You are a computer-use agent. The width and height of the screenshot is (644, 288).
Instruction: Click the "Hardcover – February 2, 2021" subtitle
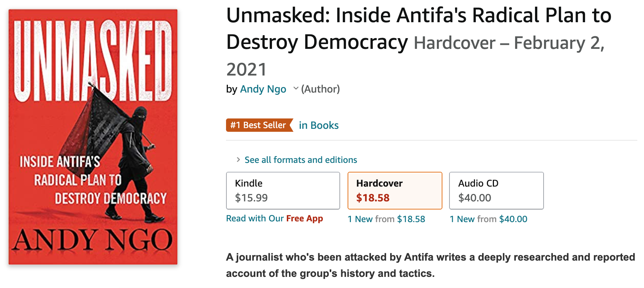[x=508, y=43]
